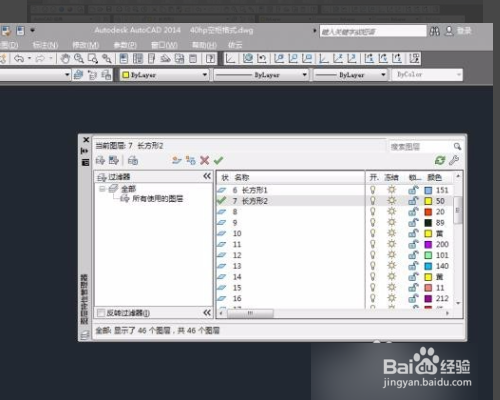The width and height of the screenshot is (500, 400).
Task: Click the 冻结 column header
Action: tap(391, 177)
